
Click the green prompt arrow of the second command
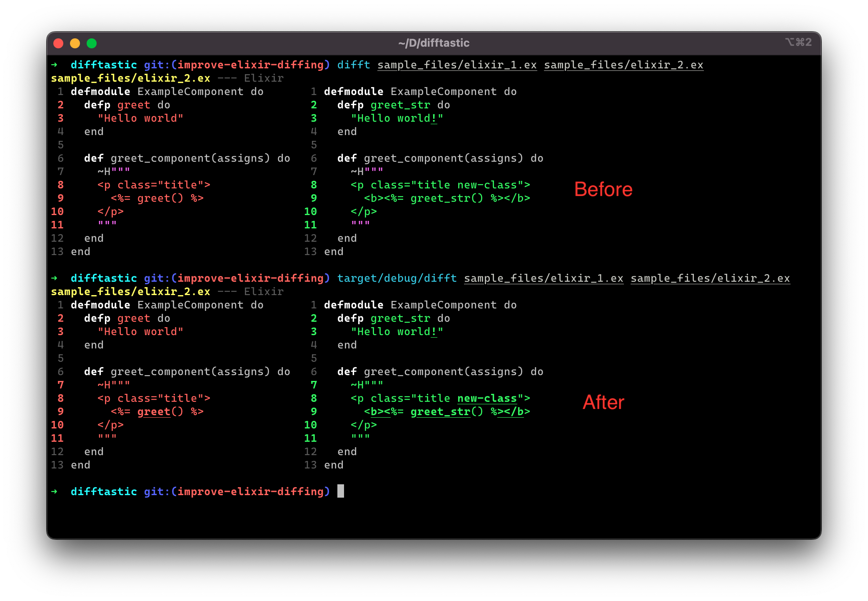pos(54,278)
